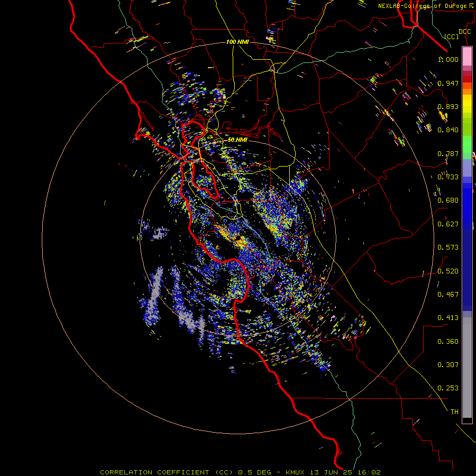Select the 0.360 scale value
Image resolution: width=476 pixels, height=476 pixels.
click(x=448, y=342)
